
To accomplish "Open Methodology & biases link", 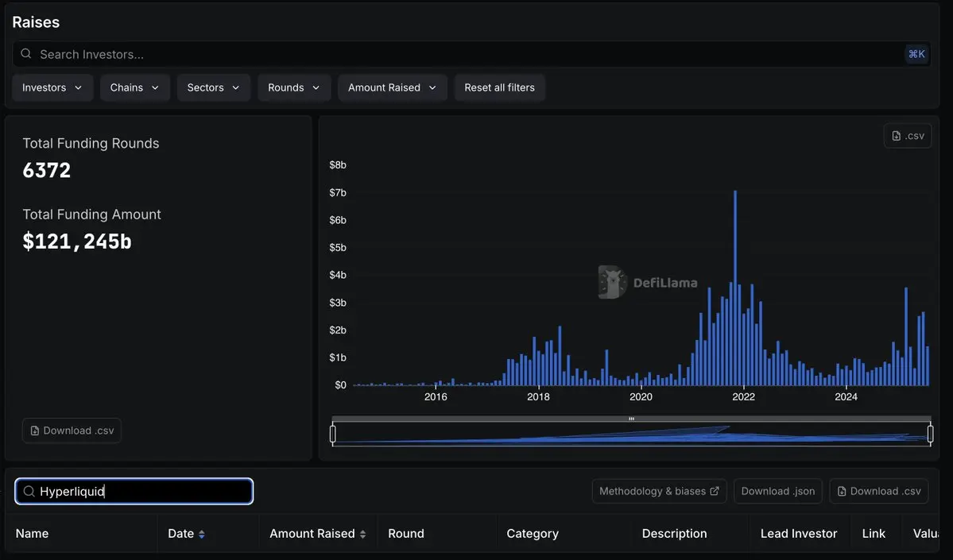I will [x=659, y=491].
